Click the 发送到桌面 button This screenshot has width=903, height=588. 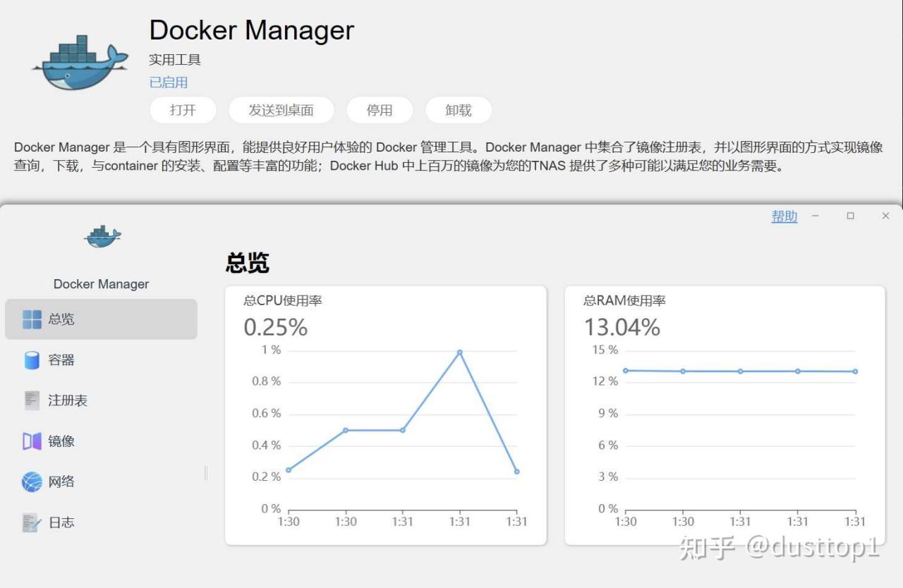coord(281,110)
